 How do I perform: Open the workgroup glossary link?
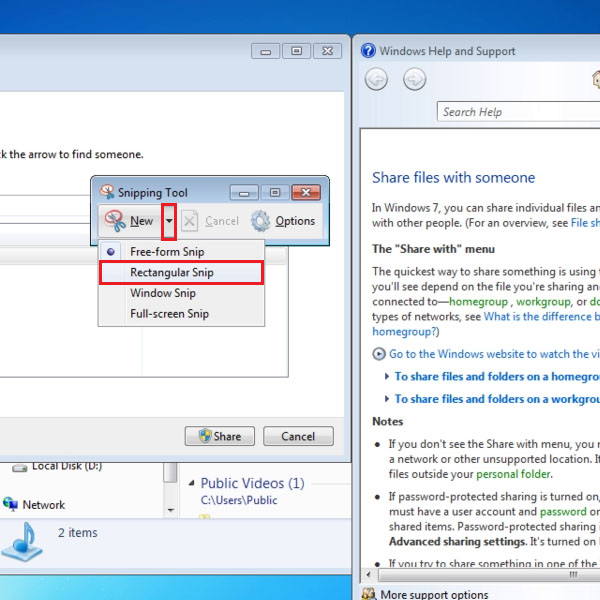[x=543, y=302]
